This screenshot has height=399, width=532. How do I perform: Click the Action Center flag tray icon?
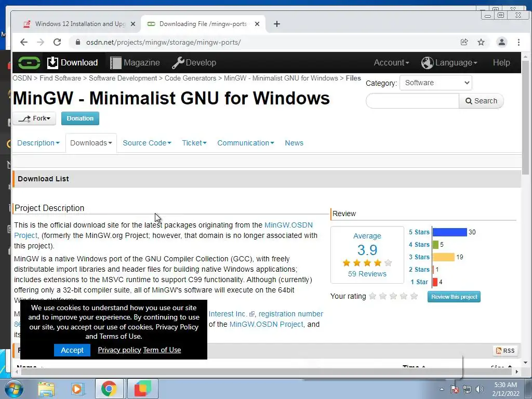click(x=455, y=389)
